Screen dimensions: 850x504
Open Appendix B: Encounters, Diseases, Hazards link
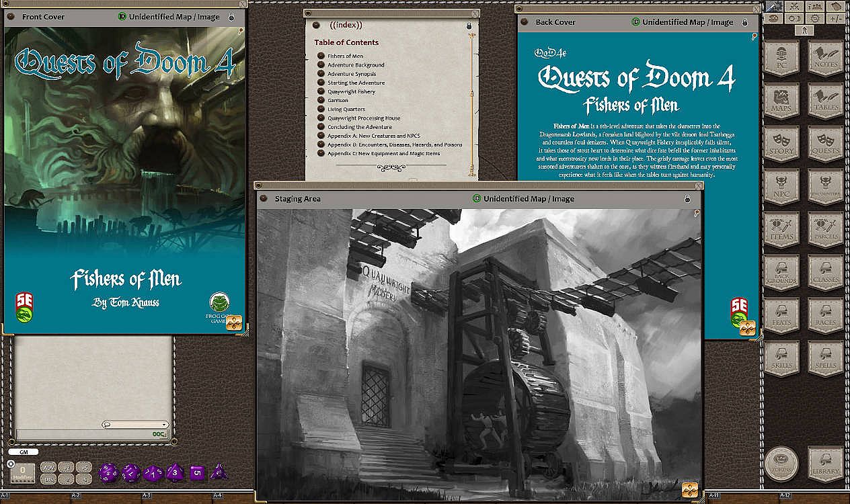coord(395,144)
